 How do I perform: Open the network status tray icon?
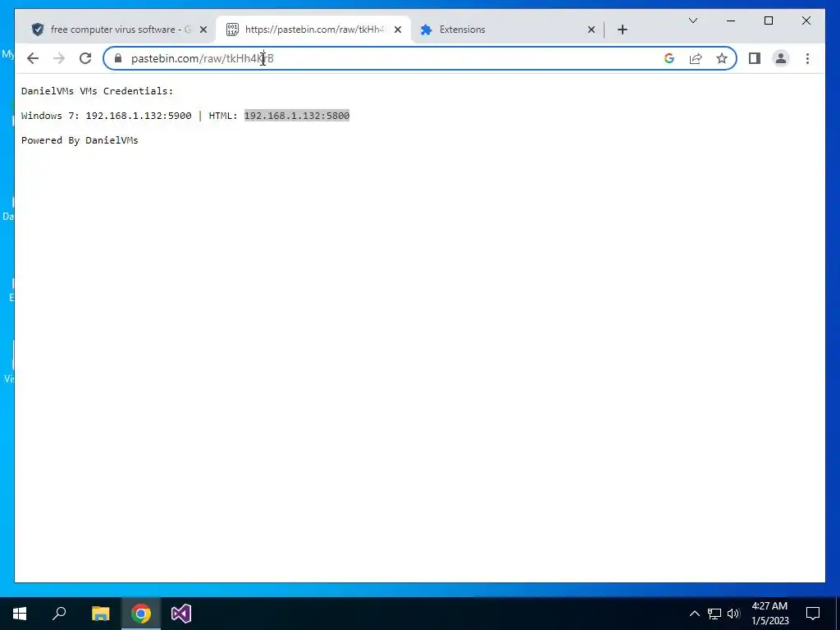point(714,614)
